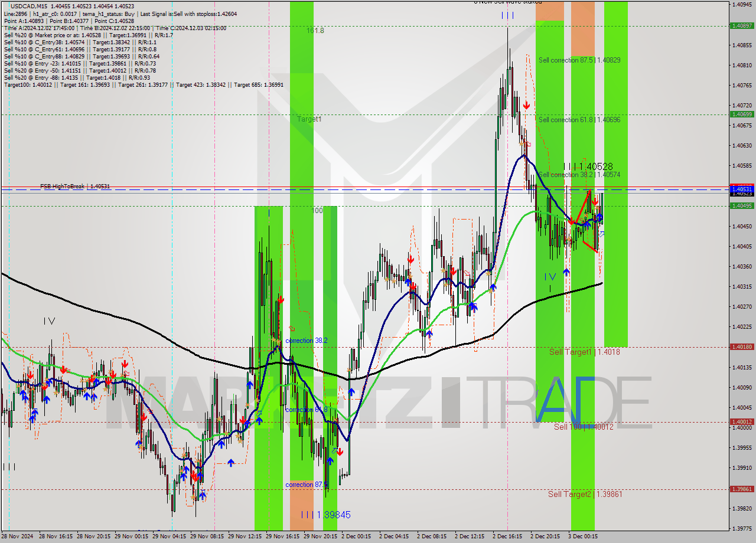Image resolution: width=756 pixels, height=543 pixels.
Task: Click the '2 Dec 08:15' time axis label
Action: [433, 537]
